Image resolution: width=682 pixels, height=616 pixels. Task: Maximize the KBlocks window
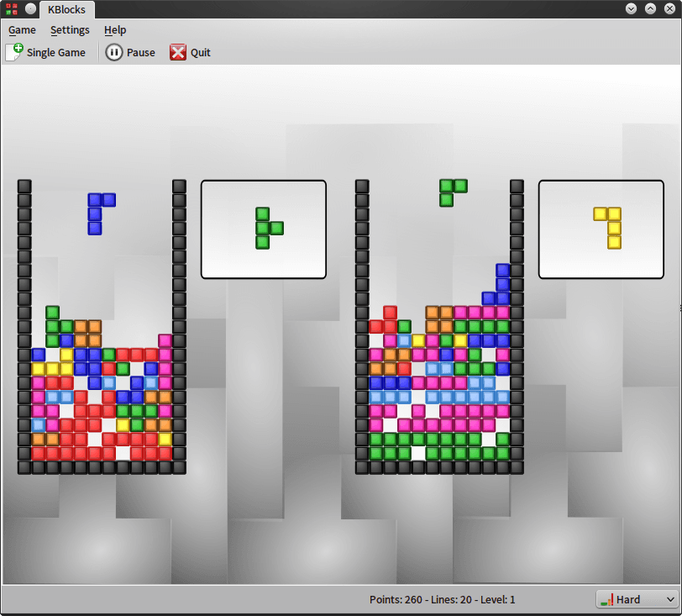click(650, 8)
